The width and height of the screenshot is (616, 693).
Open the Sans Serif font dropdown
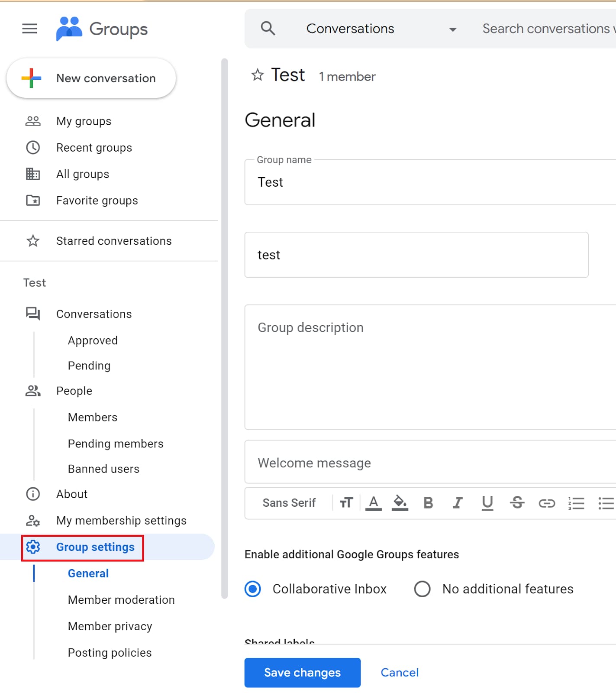point(289,503)
